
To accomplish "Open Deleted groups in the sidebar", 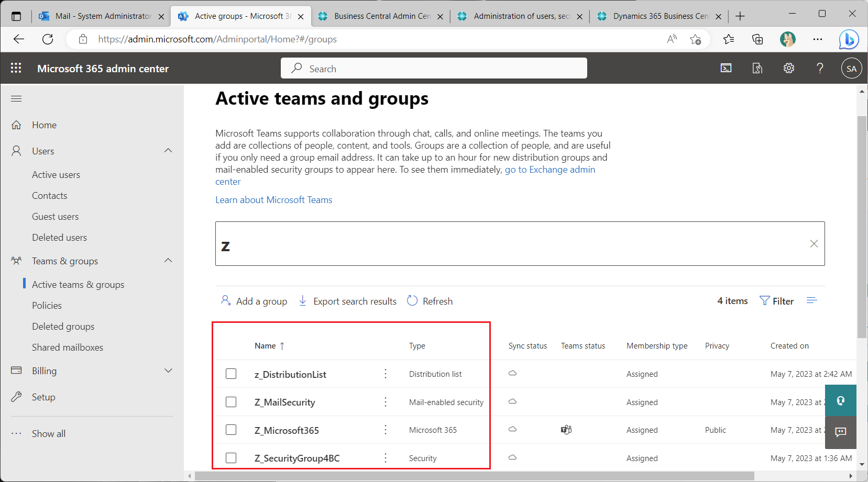I will coord(63,327).
